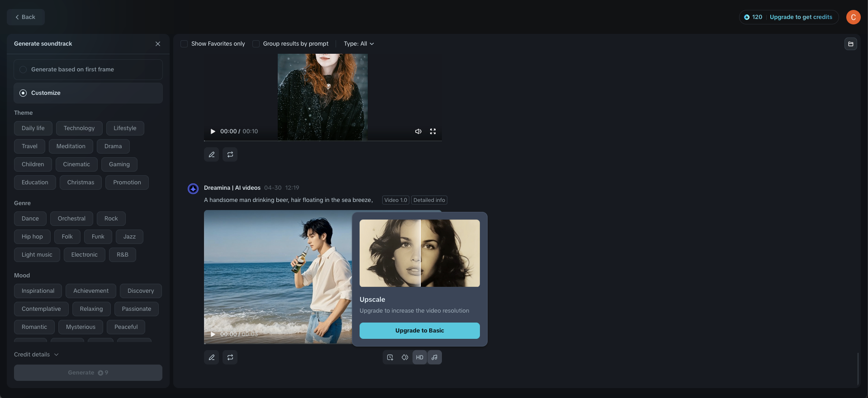Open Detailed info for beach video
Image resolution: width=868 pixels, height=398 pixels.
tap(429, 200)
